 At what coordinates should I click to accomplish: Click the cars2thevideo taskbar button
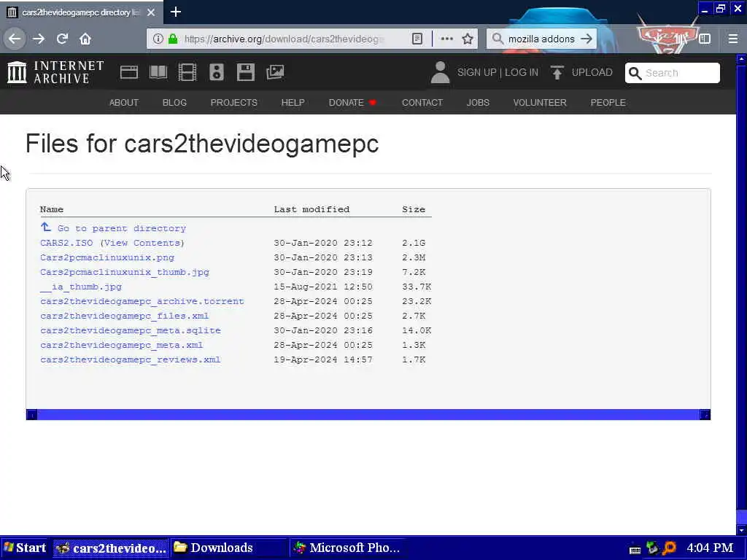(x=111, y=548)
